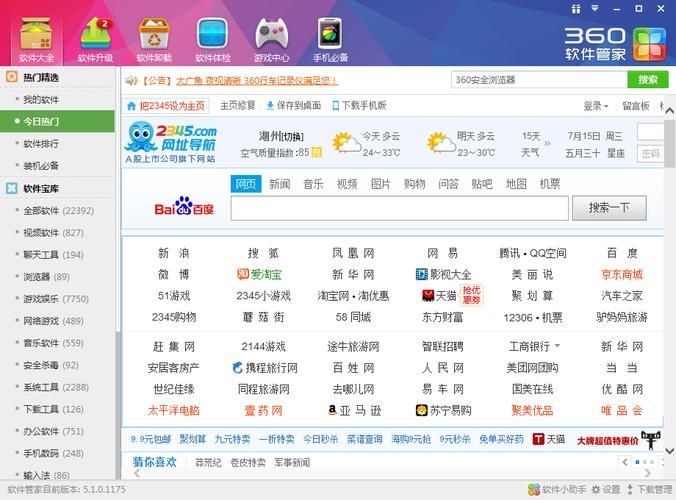
Task: Click 把2345设为主页 button
Action: click(x=166, y=106)
